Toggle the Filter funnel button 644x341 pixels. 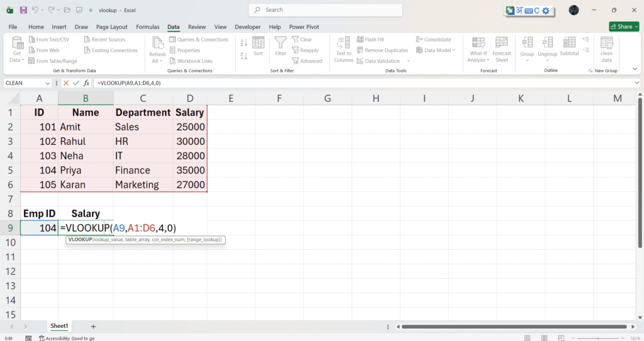280,47
